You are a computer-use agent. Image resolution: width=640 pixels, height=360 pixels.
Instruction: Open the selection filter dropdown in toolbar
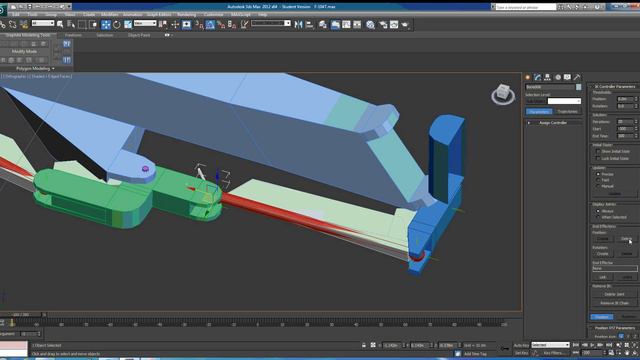click(x=43, y=23)
